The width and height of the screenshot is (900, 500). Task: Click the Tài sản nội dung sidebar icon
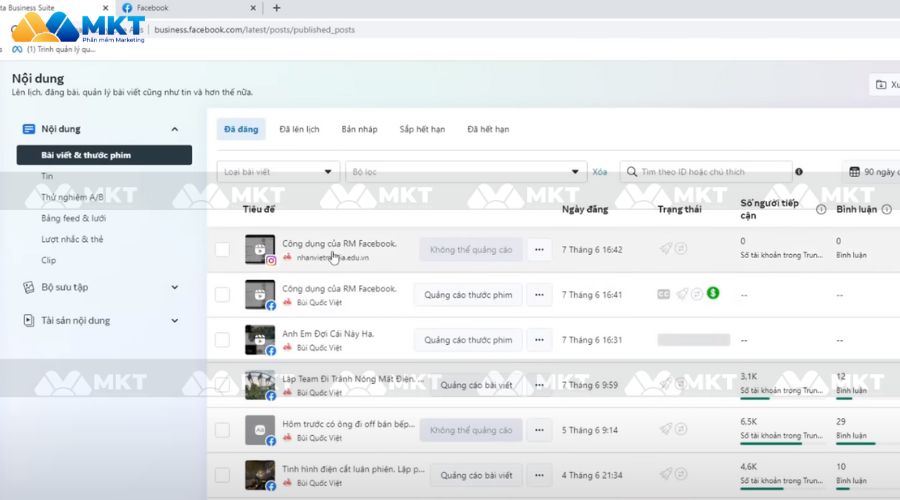[28, 321]
